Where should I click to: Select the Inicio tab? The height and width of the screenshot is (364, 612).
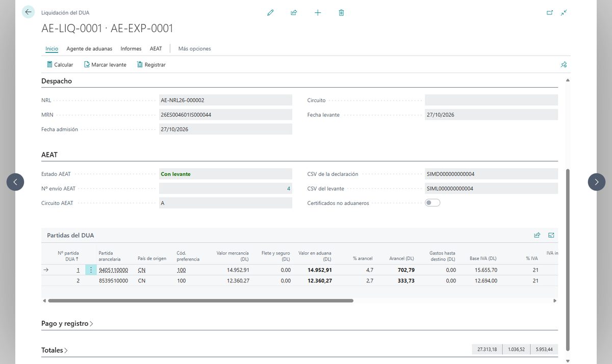pyautogui.click(x=52, y=49)
